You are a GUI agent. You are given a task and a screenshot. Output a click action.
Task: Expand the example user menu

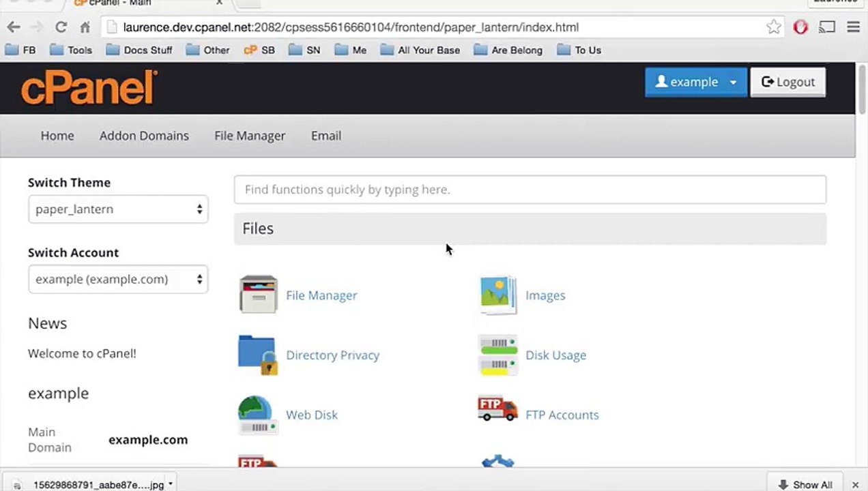(x=696, y=82)
